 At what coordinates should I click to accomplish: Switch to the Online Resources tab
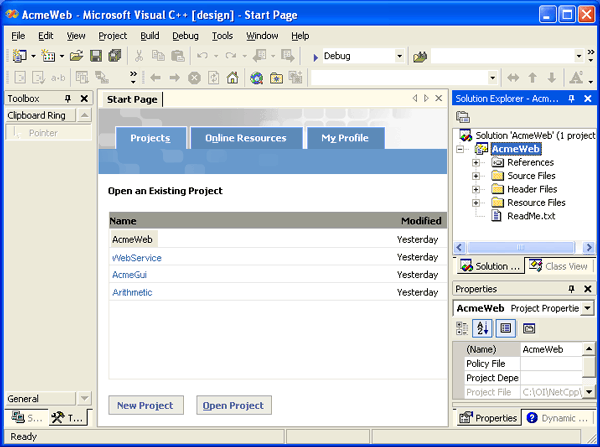point(246,138)
